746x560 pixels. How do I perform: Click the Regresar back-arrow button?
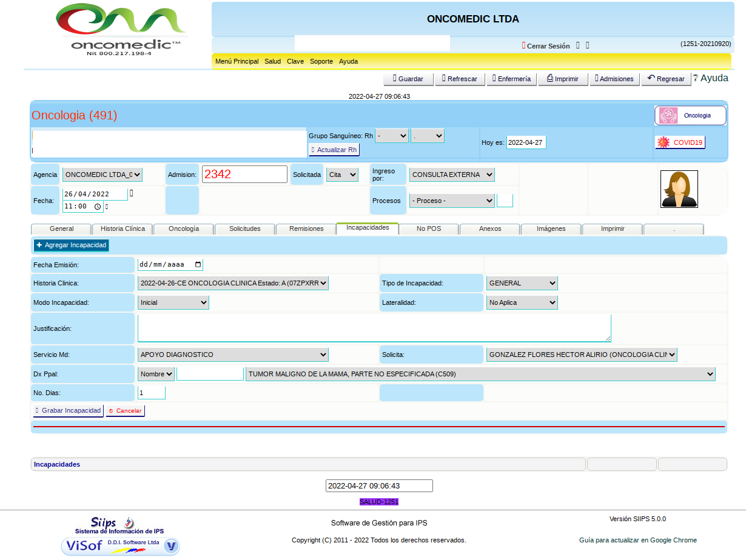tap(665, 79)
